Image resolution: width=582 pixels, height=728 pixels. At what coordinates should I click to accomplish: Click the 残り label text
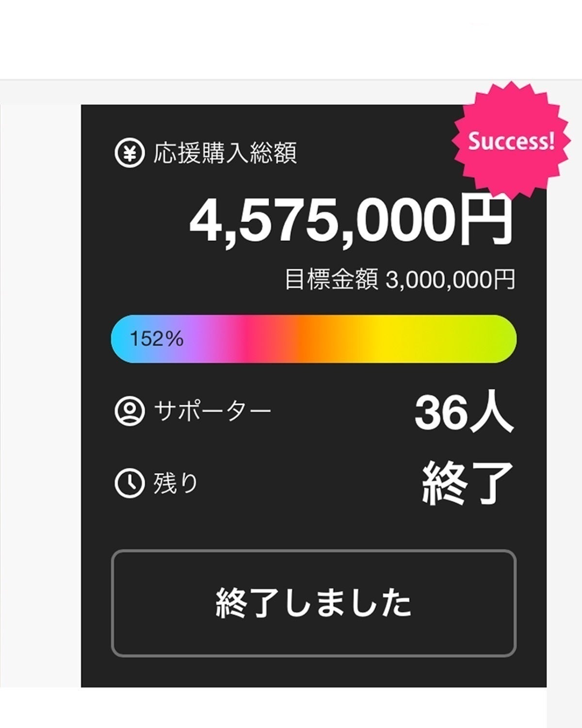(176, 483)
